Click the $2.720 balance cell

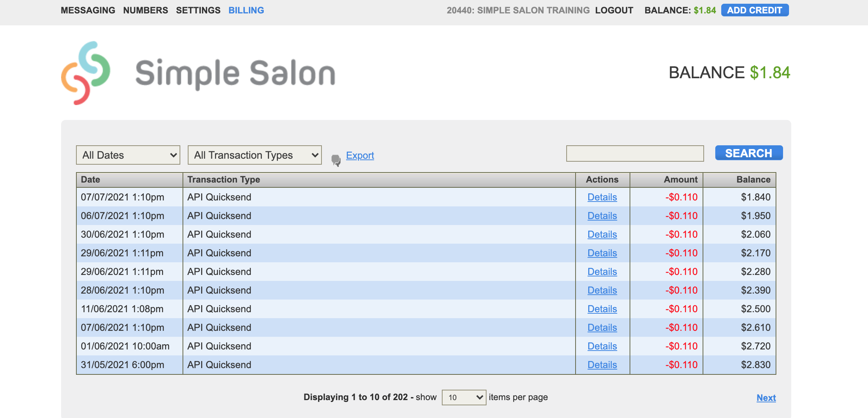[739, 346]
